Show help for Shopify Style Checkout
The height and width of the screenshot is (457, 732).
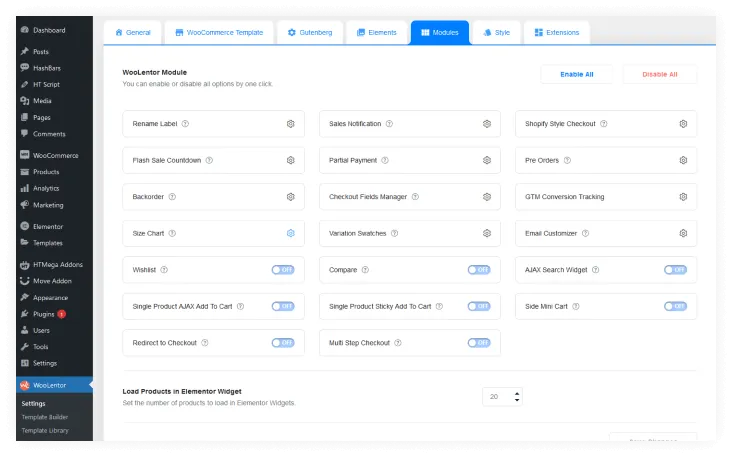tap(604, 124)
